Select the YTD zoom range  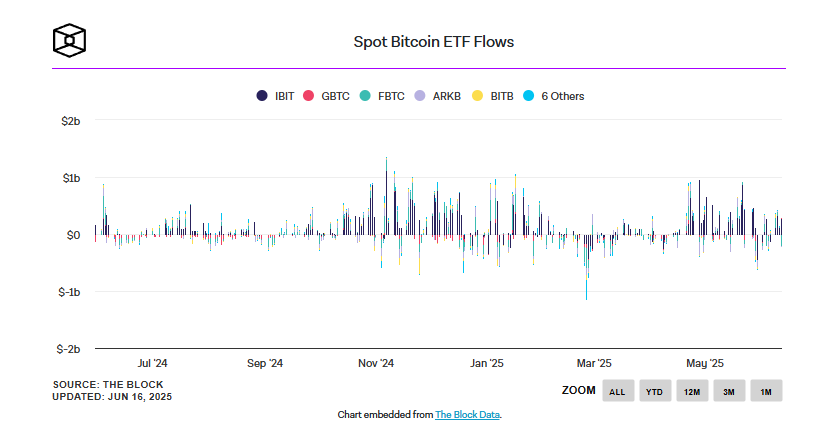654,391
